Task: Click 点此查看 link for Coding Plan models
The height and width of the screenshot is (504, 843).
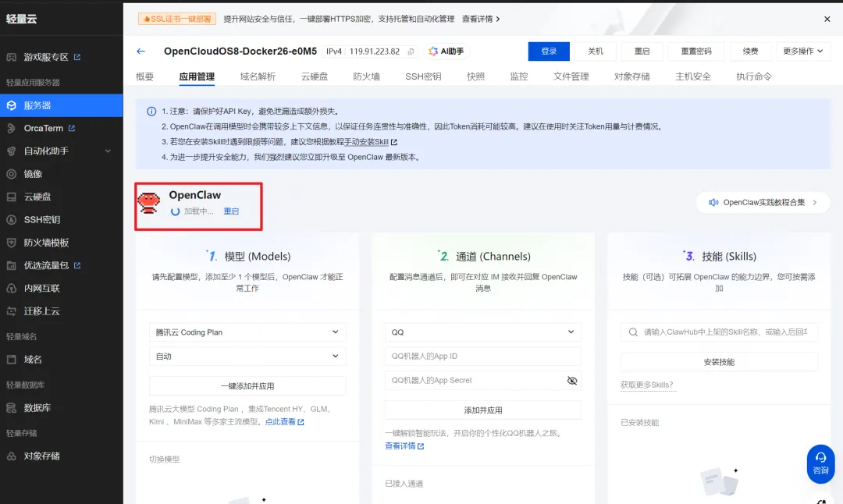Action: 284,422
